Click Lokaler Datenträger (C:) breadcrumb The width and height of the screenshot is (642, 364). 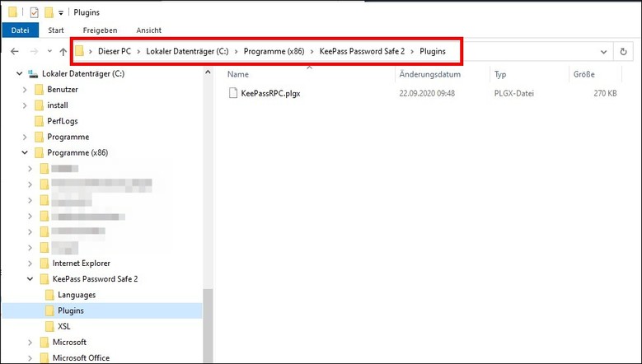pyautogui.click(x=187, y=52)
